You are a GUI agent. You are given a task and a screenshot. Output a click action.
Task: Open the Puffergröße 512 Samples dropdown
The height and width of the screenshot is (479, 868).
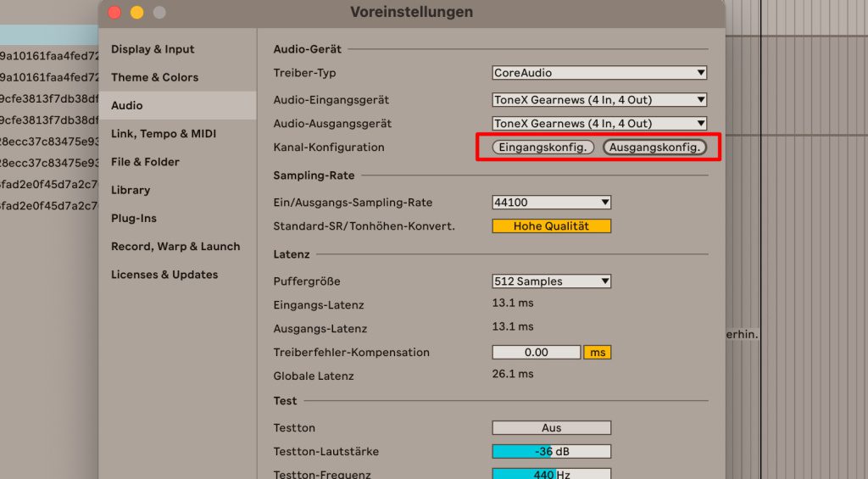coord(551,281)
